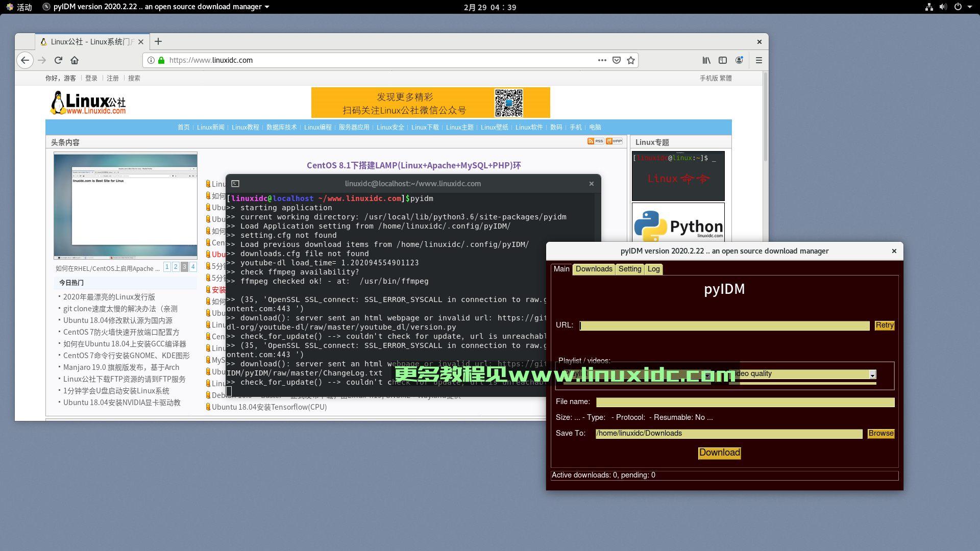Switch to pyIDM Downloads tab
980x551 pixels.
(594, 269)
